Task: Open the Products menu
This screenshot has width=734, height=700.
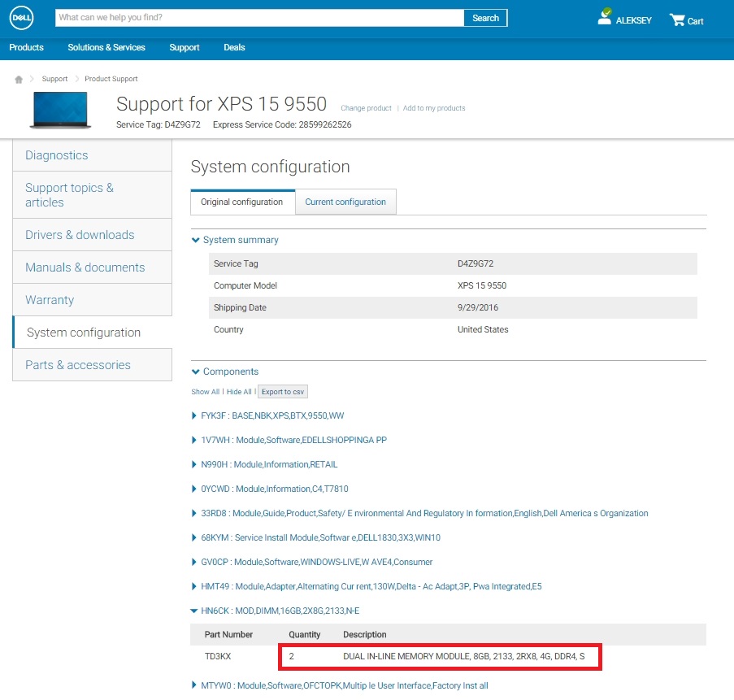Action: coord(26,47)
